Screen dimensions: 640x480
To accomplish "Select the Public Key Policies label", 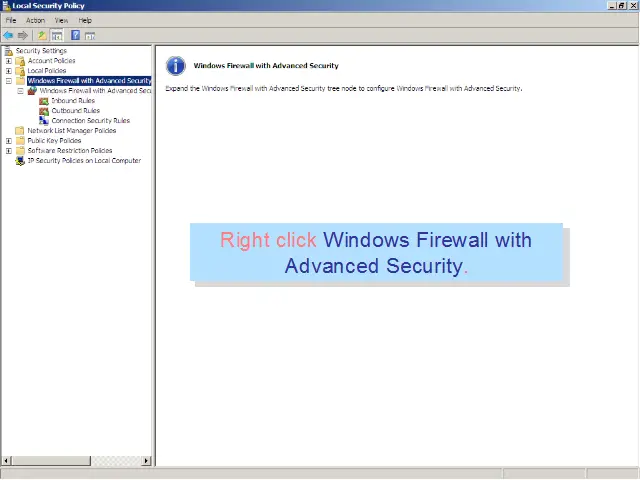I will pyautogui.click(x=54, y=140).
